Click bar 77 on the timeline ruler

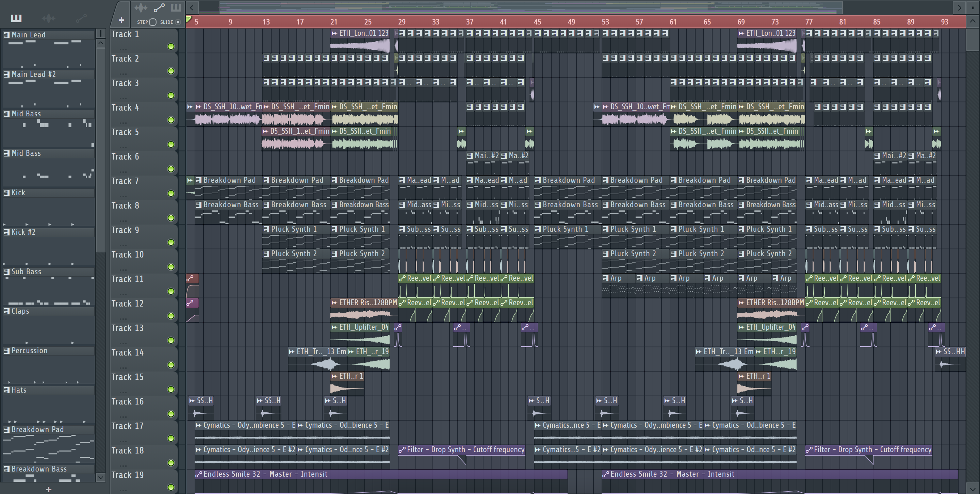(x=809, y=22)
